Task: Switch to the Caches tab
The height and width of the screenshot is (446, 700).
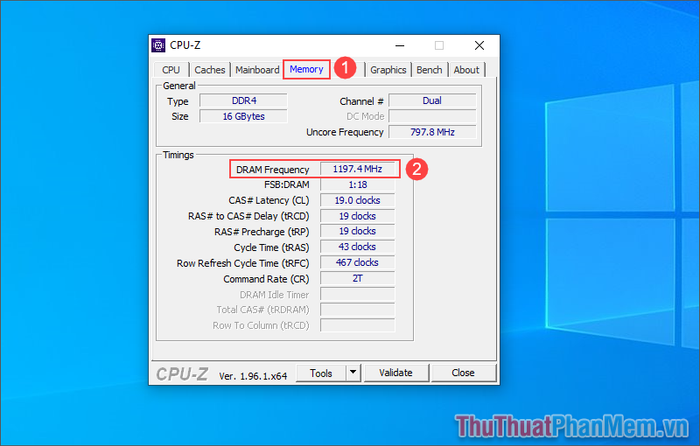Action: click(209, 70)
